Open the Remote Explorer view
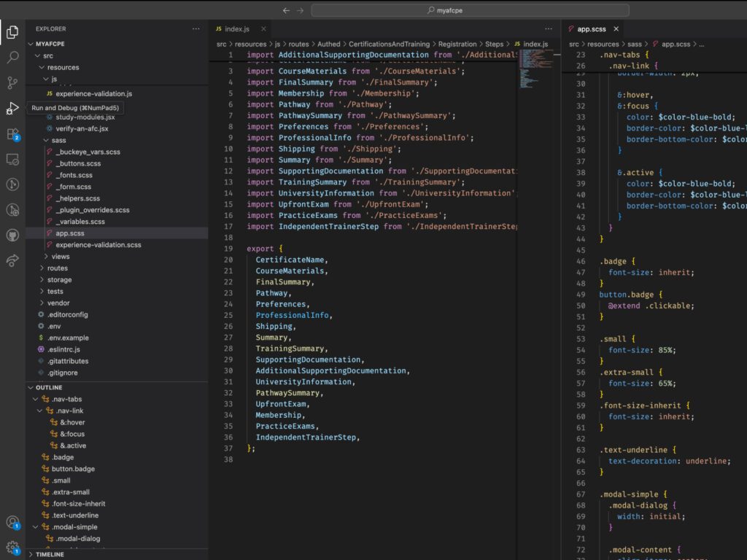 [12, 159]
